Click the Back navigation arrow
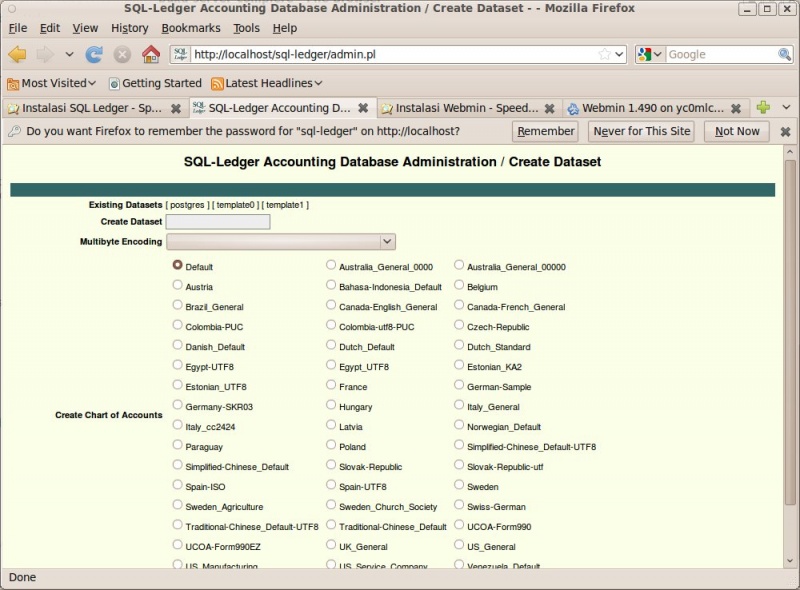800x590 pixels. click(x=15, y=54)
